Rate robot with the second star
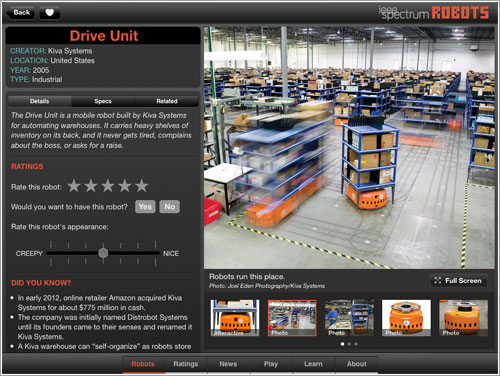Viewport: 500px width, 376px height. point(91,186)
